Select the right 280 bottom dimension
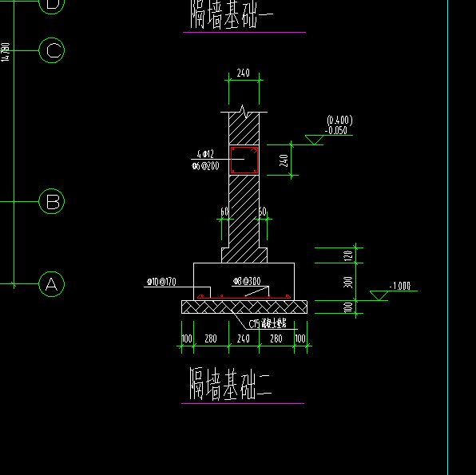 (x=276, y=338)
